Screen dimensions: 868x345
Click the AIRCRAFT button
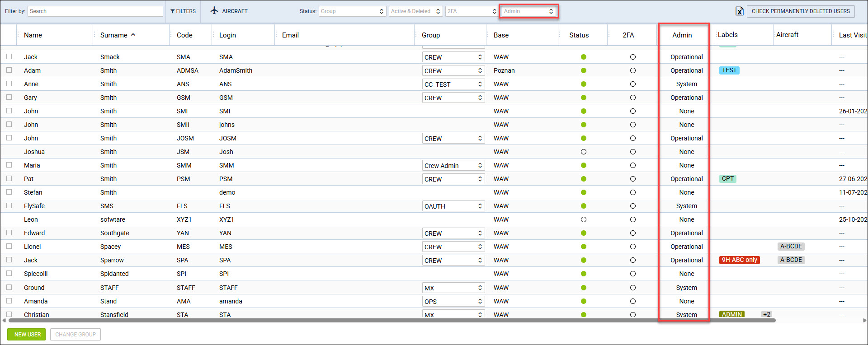coord(229,11)
